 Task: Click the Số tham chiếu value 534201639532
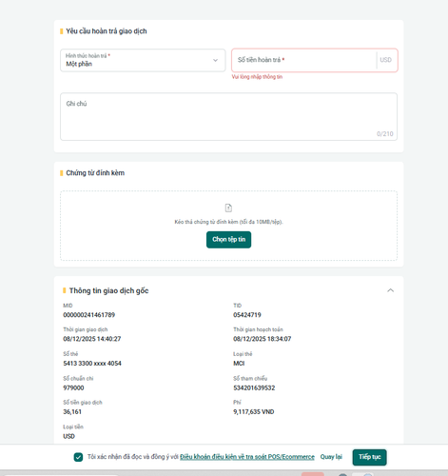click(x=254, y=387)
